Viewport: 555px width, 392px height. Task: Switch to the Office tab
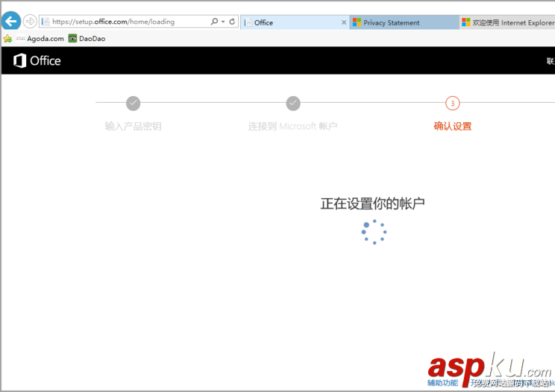(x=295, y=22)
